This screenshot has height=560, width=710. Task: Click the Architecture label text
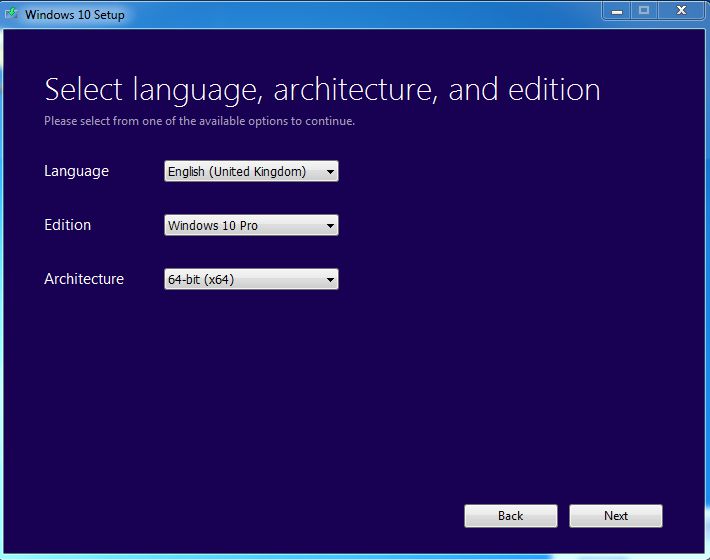pos(84,279)
